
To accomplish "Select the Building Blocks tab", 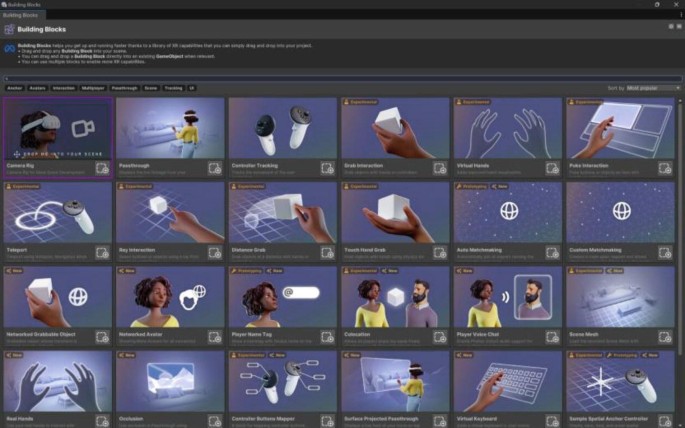I will [22, 17].
